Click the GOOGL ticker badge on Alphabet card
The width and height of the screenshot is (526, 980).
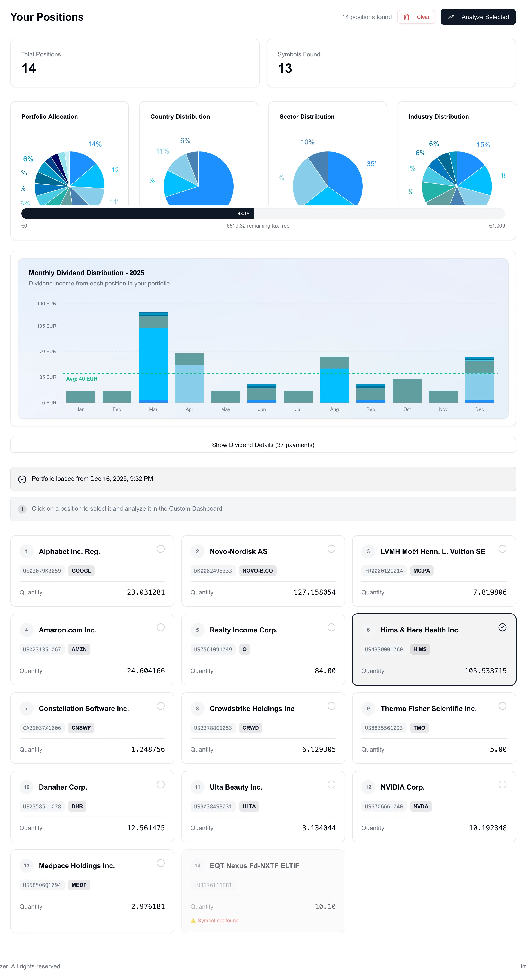(81, 571)
